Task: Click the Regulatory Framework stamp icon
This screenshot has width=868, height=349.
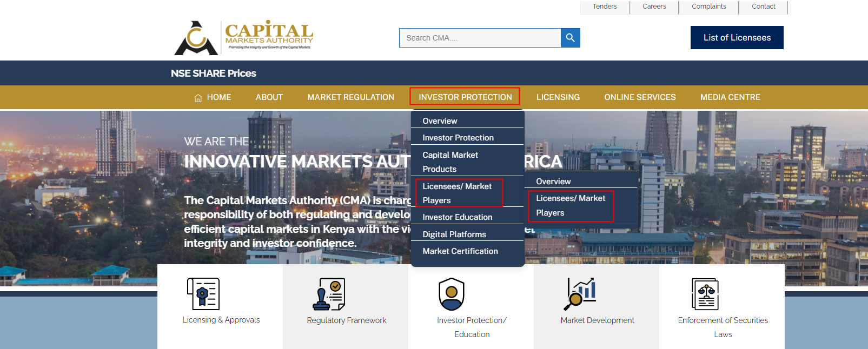Action: (329, 294)
